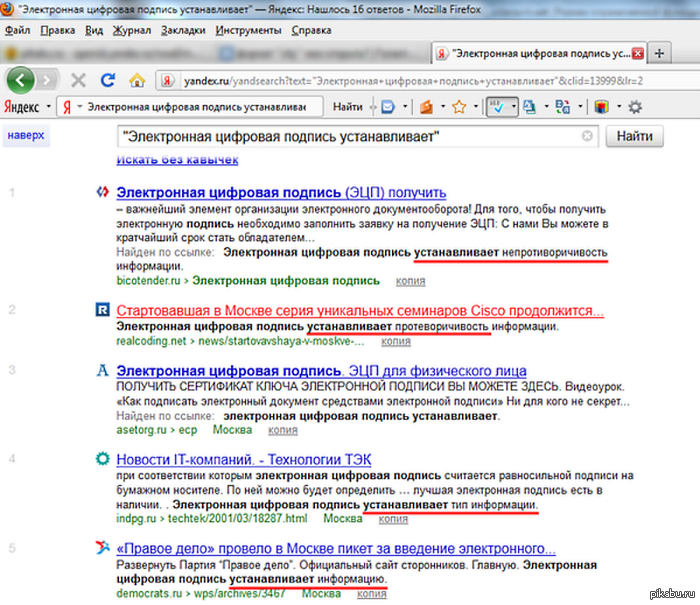
Task: Click the bicotender favicon beside result 1
Action: [103, 192]
